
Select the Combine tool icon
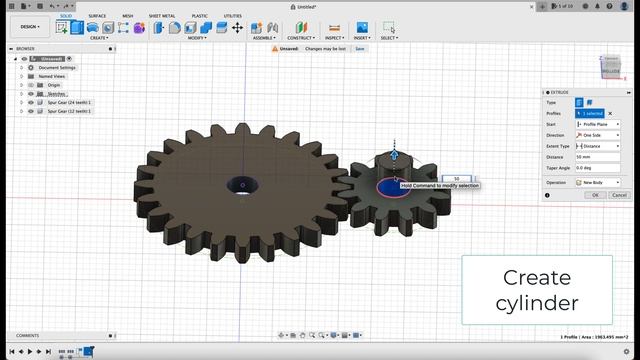(206, 28)
